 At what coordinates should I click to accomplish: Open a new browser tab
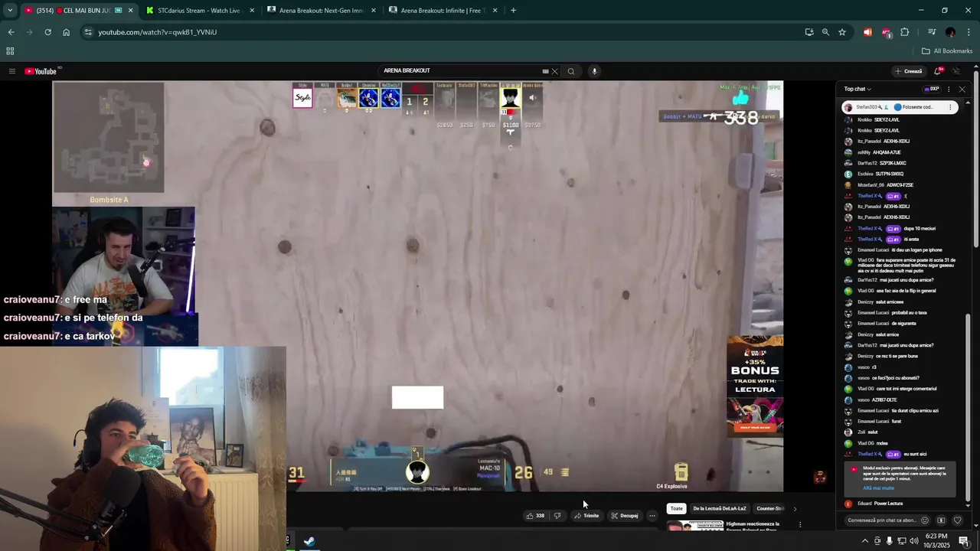[513, 11]
